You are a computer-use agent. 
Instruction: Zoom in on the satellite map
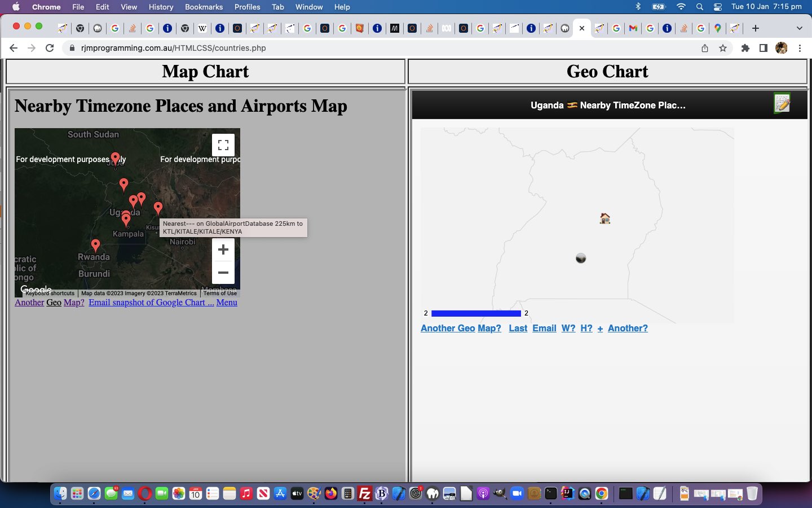tap(223, 249)
